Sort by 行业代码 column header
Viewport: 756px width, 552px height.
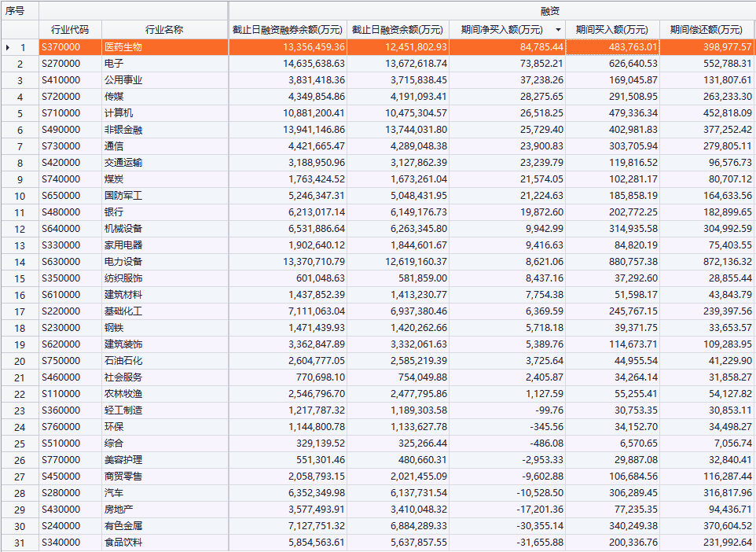tap(70, 30)
